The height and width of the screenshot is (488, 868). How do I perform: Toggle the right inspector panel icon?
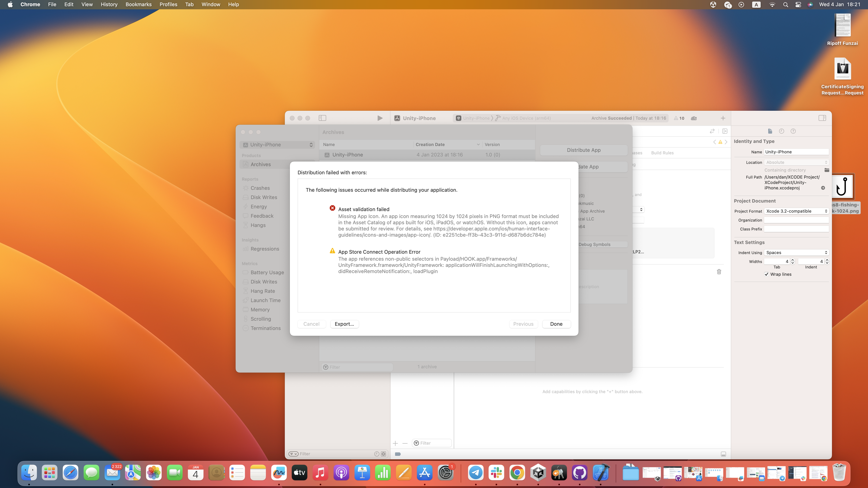[822, 118]
